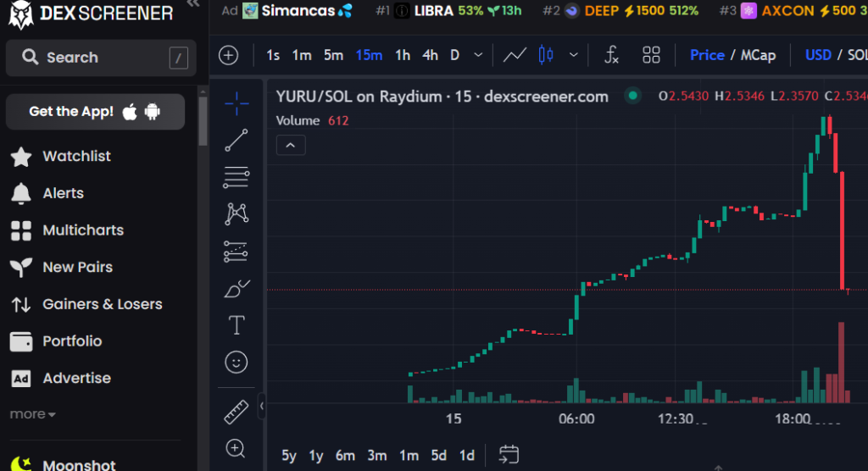Viewport: 868px width, 471px height.
Task: Click the Get the App button
Action: (95, 112)
